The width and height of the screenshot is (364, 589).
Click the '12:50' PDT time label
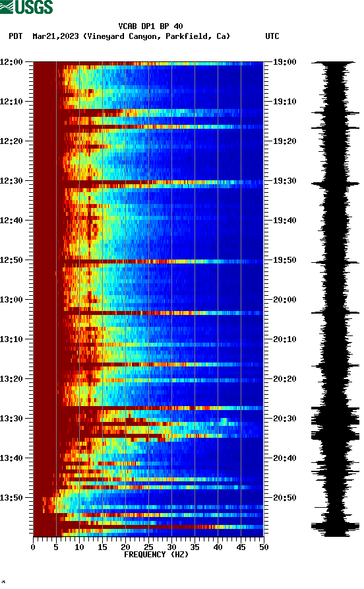pyautogui.click(x=12, y=260)
